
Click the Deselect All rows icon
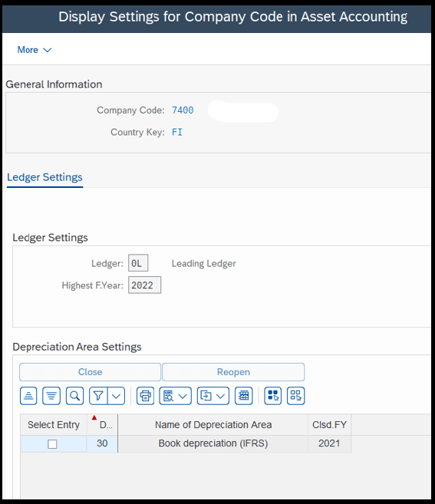[x=296, y=396]
